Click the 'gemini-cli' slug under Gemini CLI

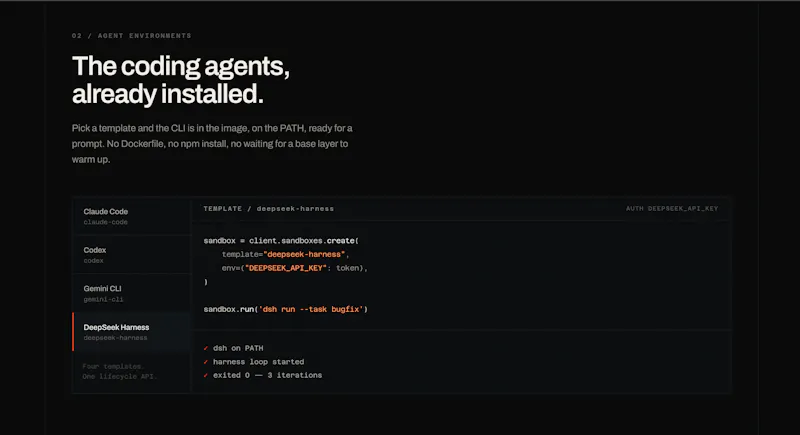pos(103,299)
